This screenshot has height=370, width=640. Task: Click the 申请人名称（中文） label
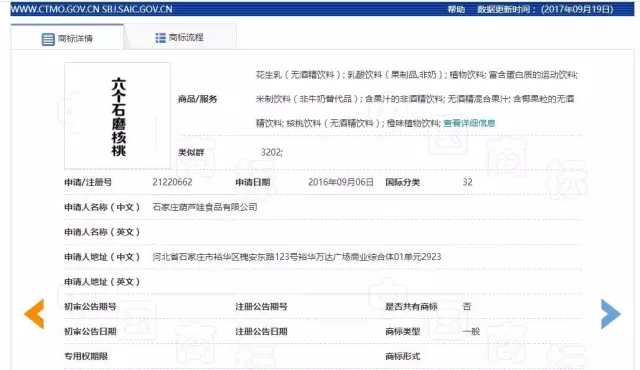pos(102,207)
